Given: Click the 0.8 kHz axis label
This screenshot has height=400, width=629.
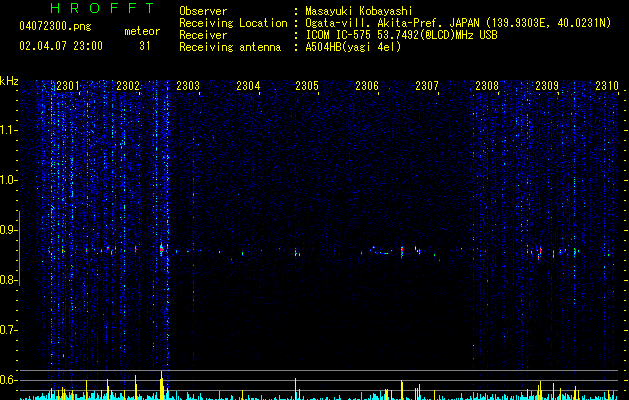Looking at the screenshot, I should tap(8, 280).
